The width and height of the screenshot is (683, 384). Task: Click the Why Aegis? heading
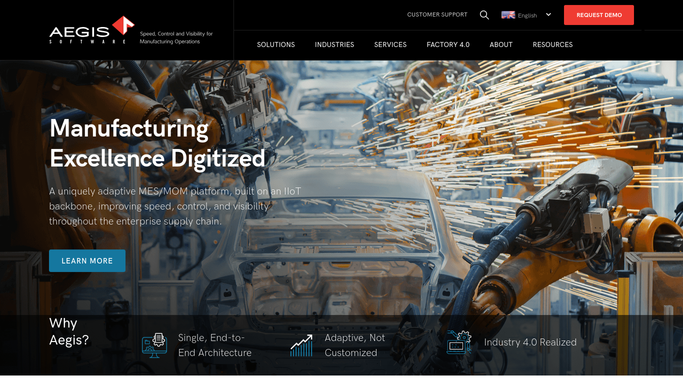tap(69, 331)
